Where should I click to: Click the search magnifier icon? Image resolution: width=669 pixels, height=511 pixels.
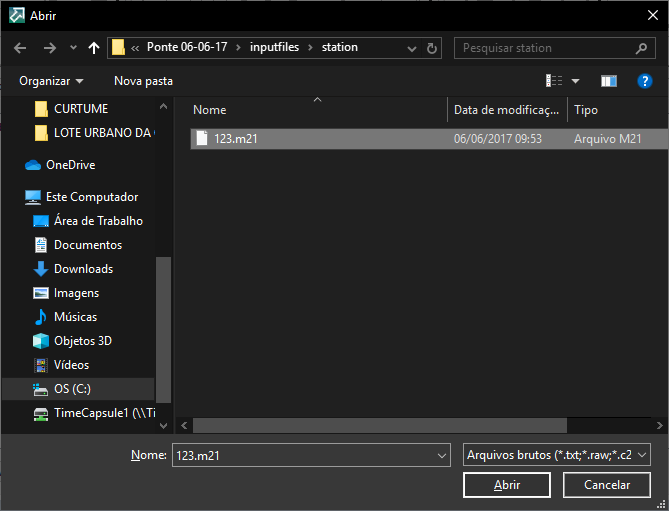click(642, 48)
